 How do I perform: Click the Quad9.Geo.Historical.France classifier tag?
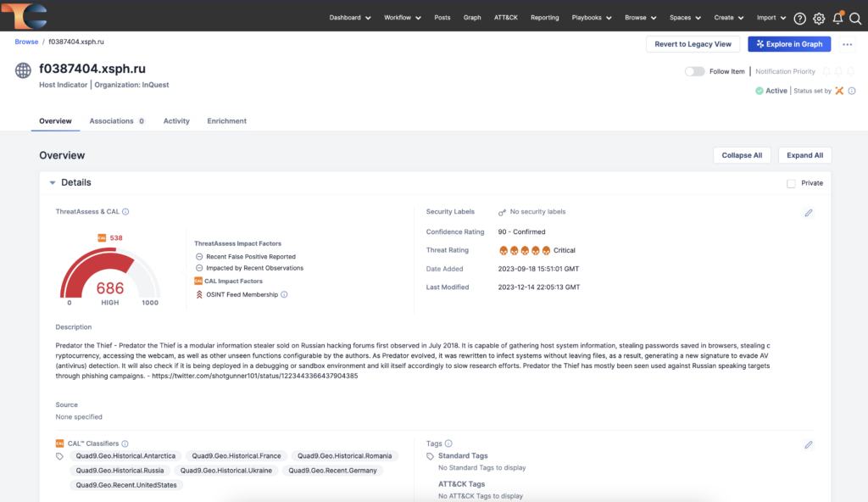pos(236,456)
